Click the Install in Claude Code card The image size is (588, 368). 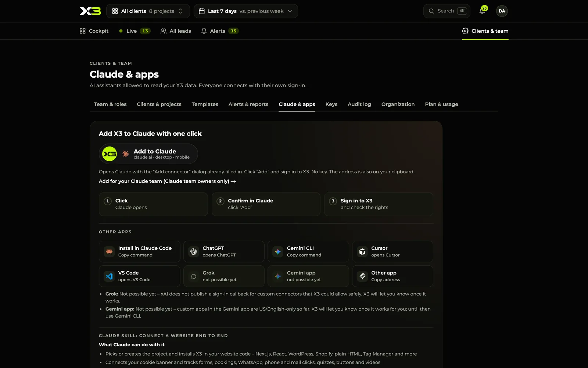tap(140, 252)
